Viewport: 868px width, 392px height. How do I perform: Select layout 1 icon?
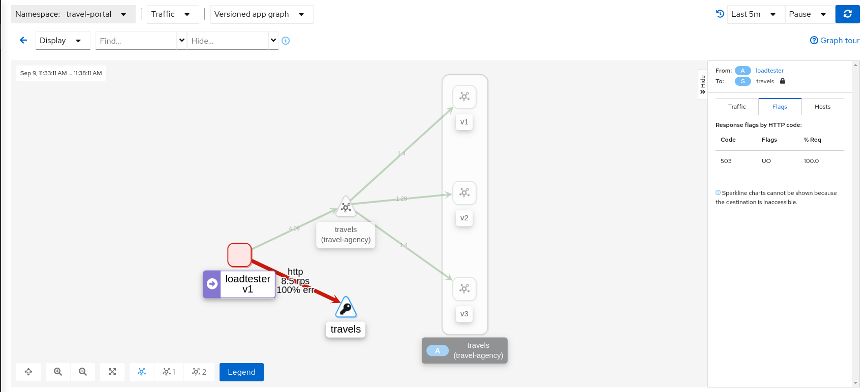point(169,372)
